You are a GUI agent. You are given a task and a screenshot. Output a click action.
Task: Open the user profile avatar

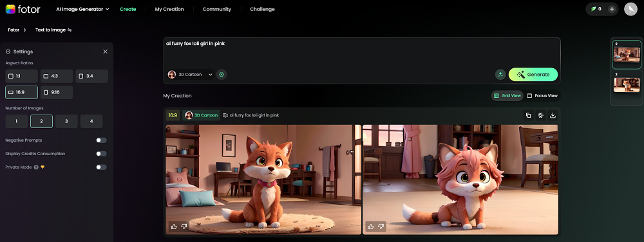pos(630,9)
